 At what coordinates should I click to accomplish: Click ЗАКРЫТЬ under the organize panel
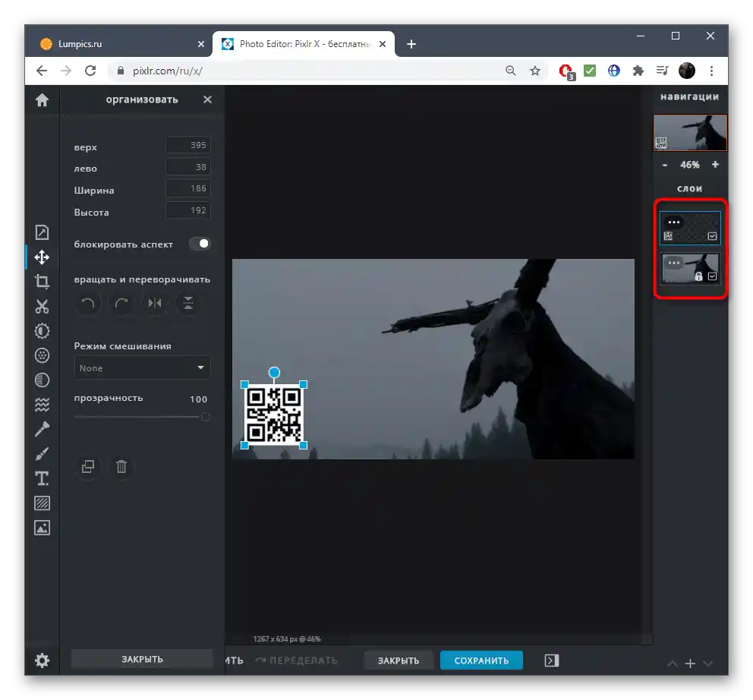coord(142,659)
